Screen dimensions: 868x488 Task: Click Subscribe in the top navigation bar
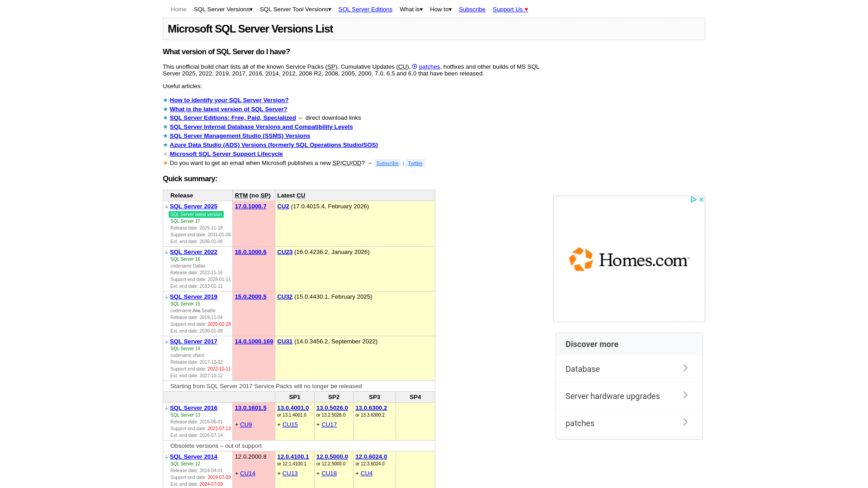tap(472, 9)
